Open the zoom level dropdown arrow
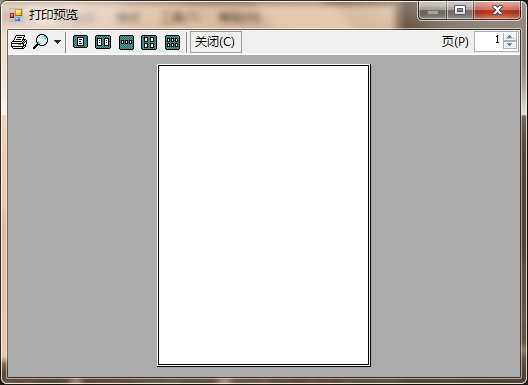This screenshot has height=385, width=528. pyautogui.click(x=58, y=42)
